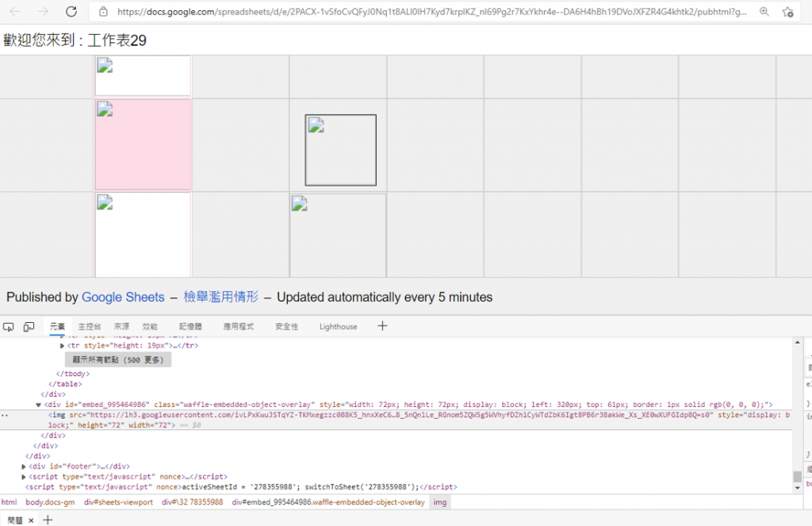Add a drawer tab with plus icon
Screen dimensions: 812x526
[x=48, y=520]
